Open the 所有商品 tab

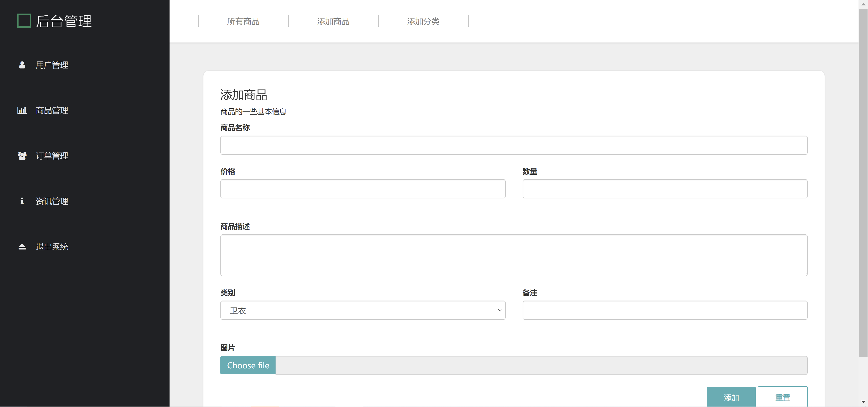point(243,21)
